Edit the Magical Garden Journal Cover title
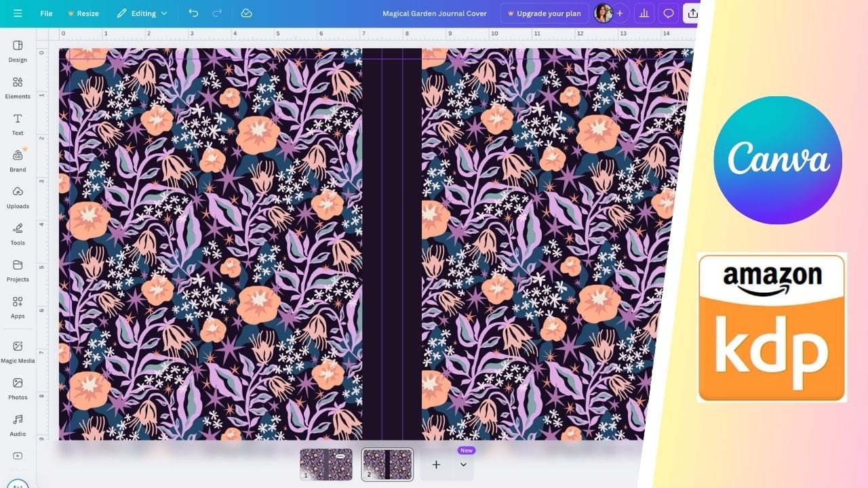This screenshot has height=488, width=868. [434, 14]
